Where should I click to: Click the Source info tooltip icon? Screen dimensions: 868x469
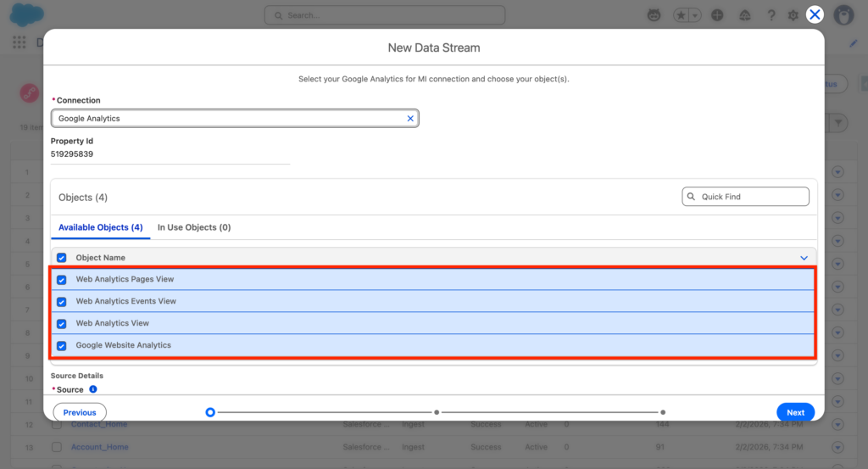[93, 389]
